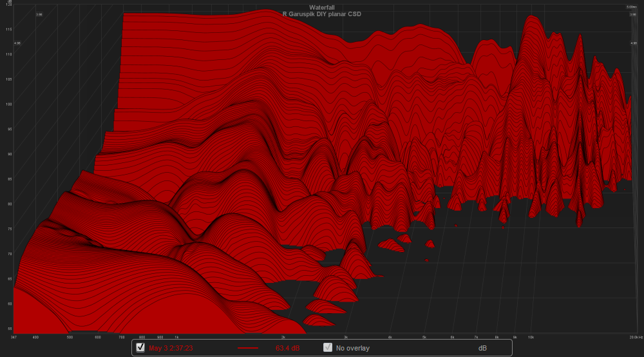Toggle the No overlay checkbox
The image size is (644, 357).
pos(328,347)
